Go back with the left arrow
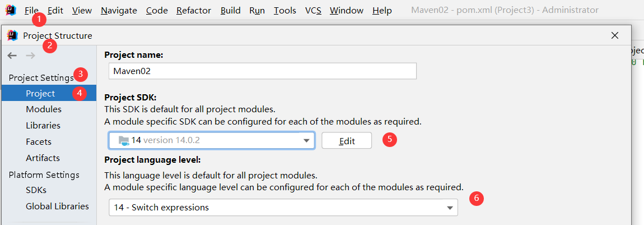644x225 pixels. tap(12, 55)
